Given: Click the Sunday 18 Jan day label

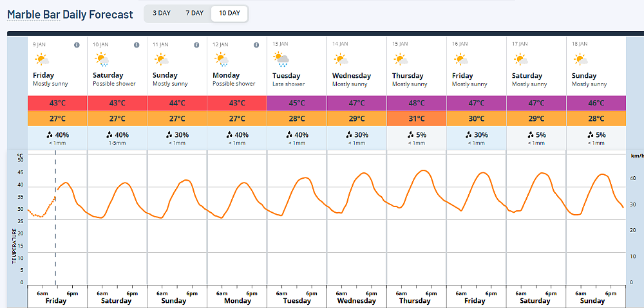Looking at the screenshot, I should (584, 76).
